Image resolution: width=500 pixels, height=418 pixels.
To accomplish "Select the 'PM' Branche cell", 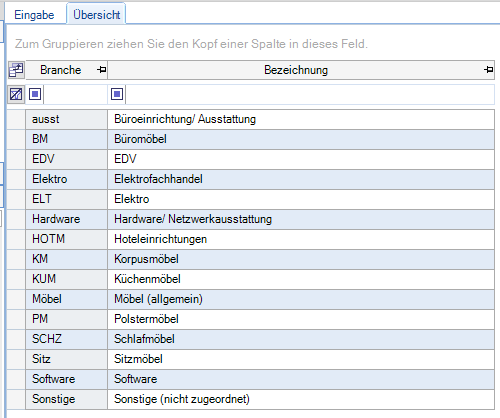I will (67, 319).
